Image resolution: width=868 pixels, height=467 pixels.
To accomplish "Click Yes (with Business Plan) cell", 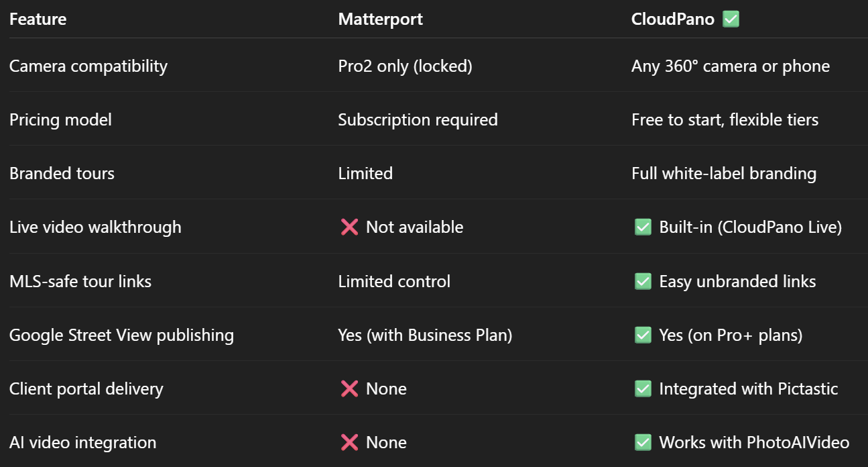I will coord(425,335).
